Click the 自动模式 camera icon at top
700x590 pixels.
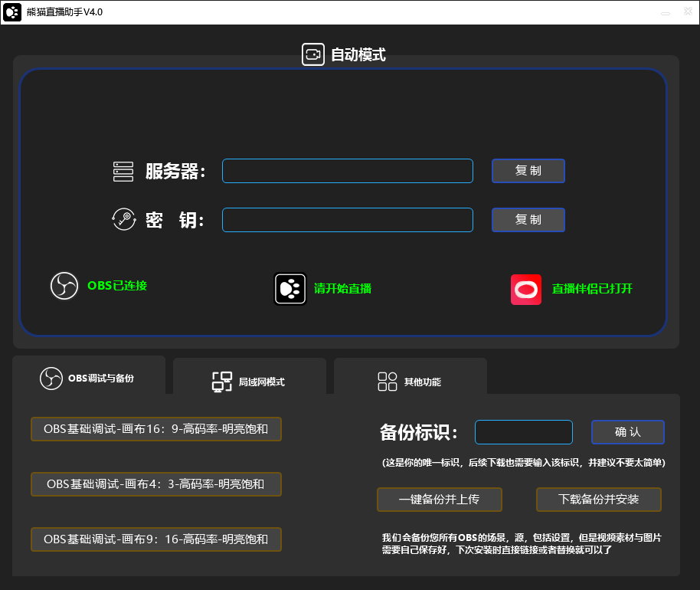point(313,54)
